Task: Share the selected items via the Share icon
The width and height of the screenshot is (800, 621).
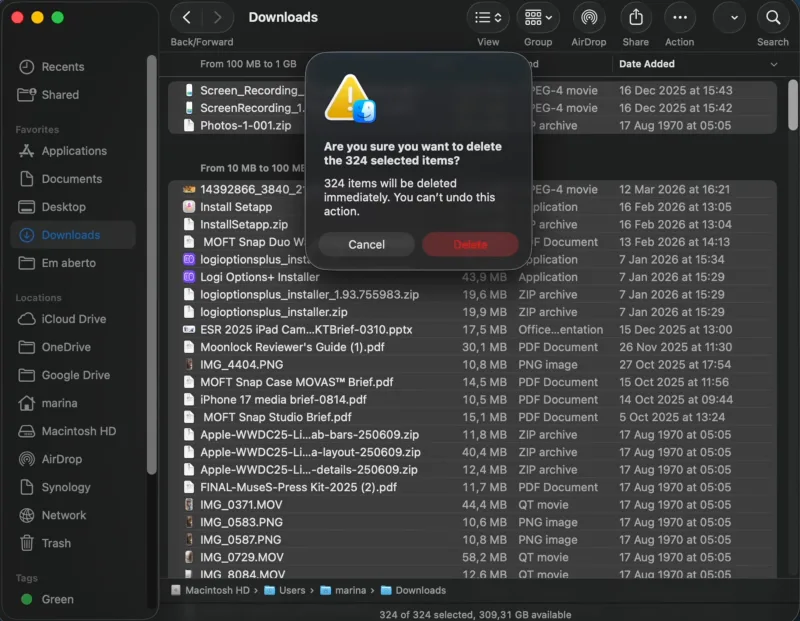Action: point(635,18)
